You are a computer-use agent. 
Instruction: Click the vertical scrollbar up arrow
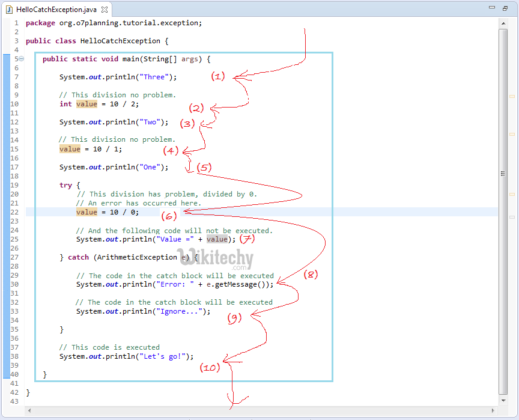[x=503, y=23]
